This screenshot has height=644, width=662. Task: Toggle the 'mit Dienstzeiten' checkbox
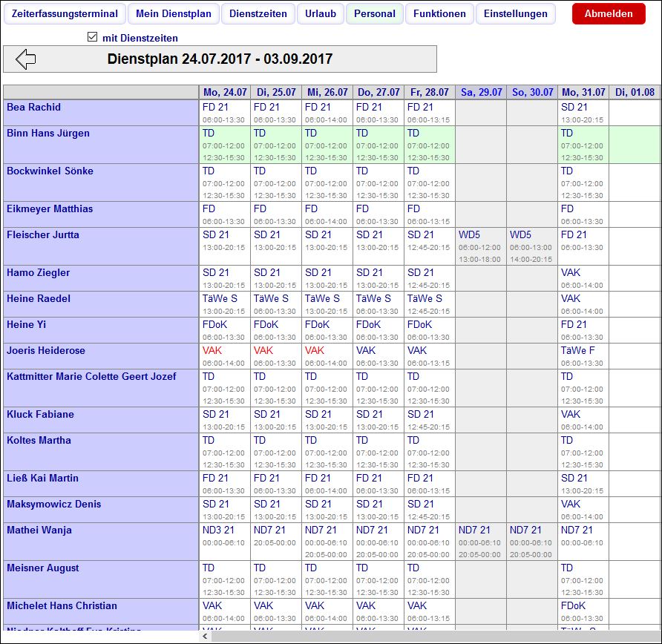click(93, 37)
